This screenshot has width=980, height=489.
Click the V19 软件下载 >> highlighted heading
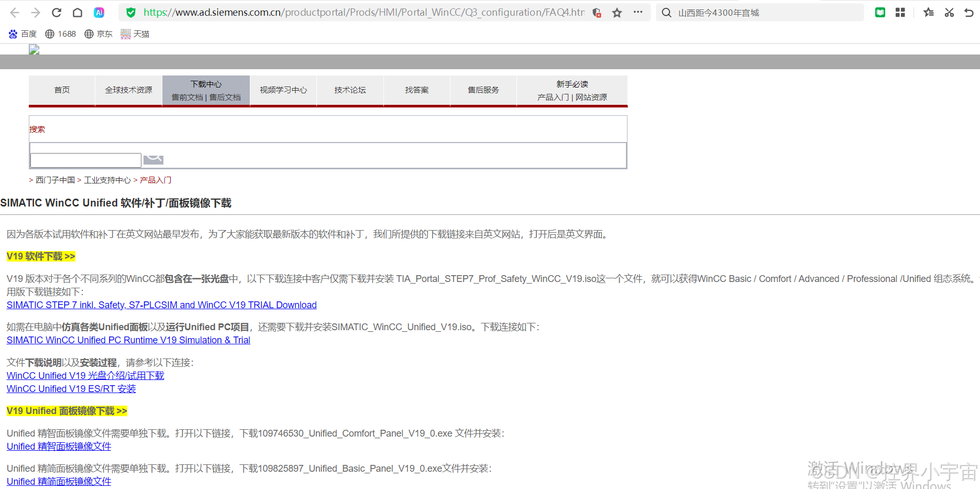41,256
